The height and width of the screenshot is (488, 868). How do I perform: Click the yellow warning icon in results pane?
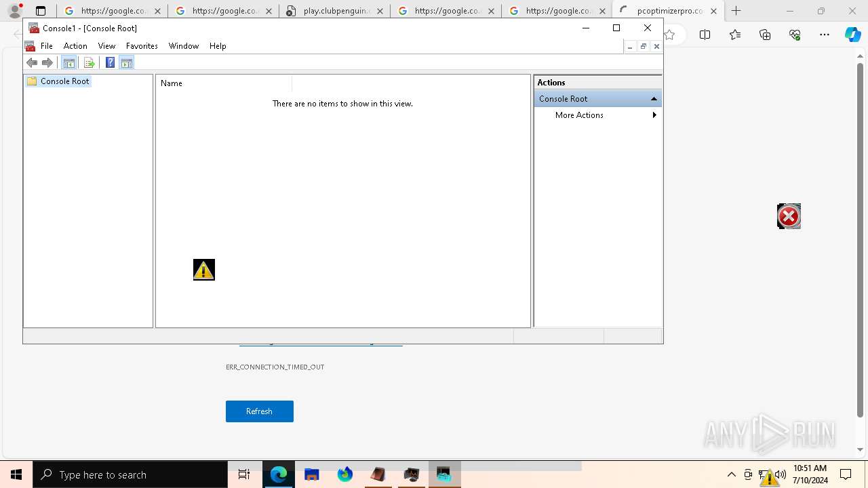pos(204,270)
